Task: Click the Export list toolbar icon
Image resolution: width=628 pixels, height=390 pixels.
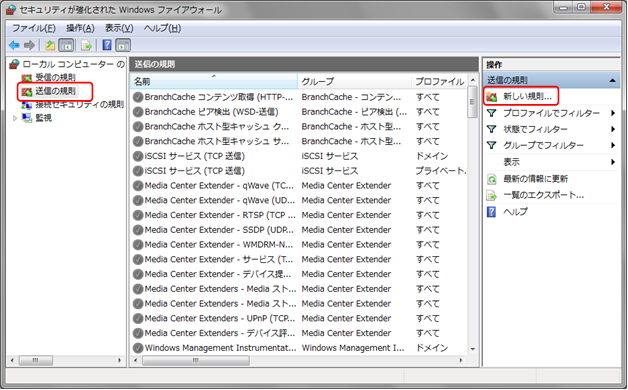Action: [x=86, y=45]
